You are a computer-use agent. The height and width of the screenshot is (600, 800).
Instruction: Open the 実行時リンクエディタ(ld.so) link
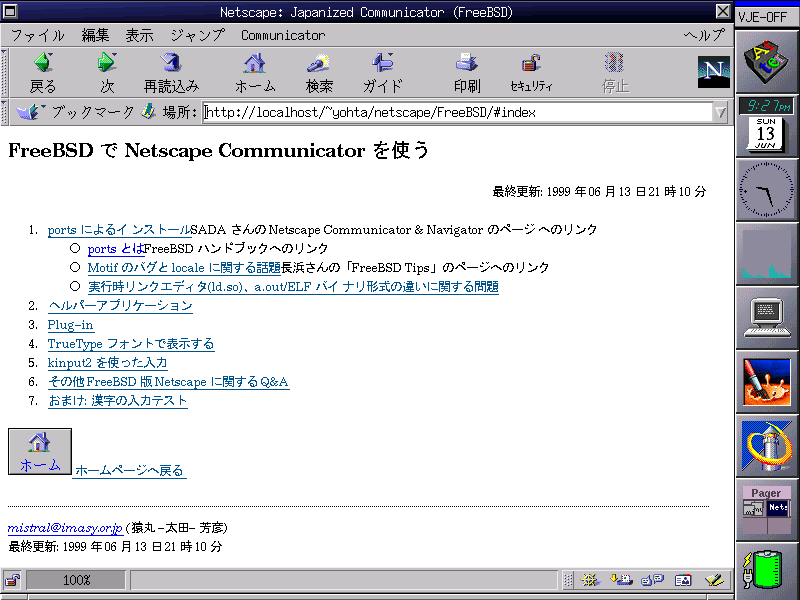tap(293, 287)
